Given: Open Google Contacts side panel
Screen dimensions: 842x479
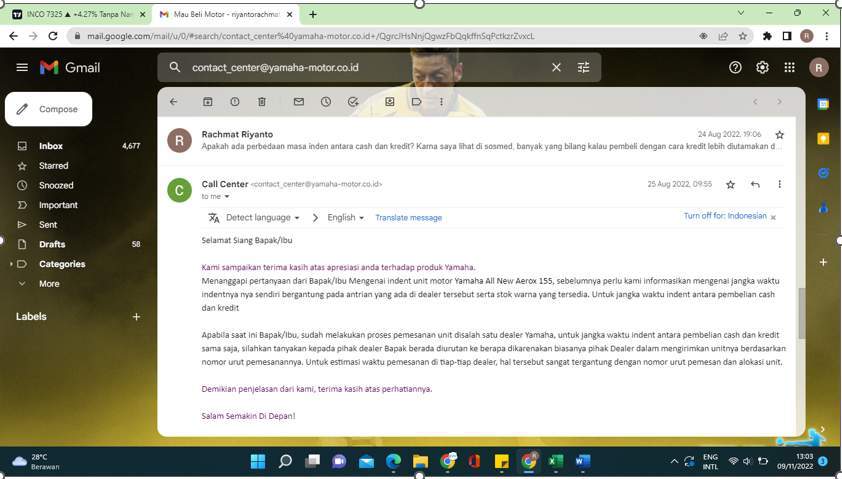Looking at the screenshot, I should 823,207.
